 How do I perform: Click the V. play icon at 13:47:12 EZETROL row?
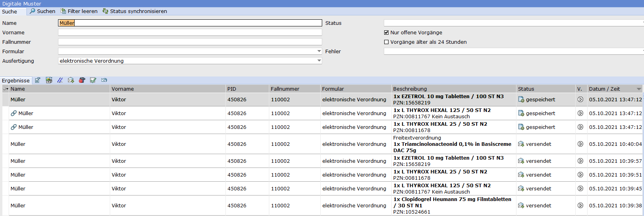(580, 99)
